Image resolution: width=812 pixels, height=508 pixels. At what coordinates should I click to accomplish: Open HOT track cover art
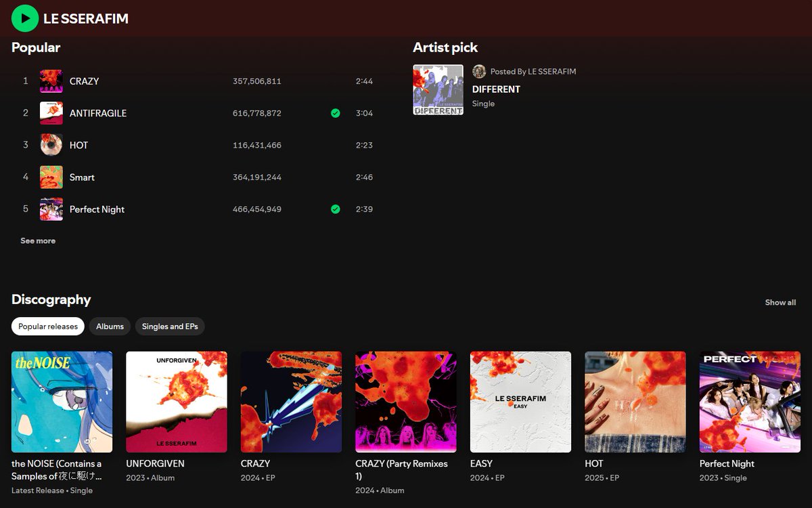(x=51, y=145)
